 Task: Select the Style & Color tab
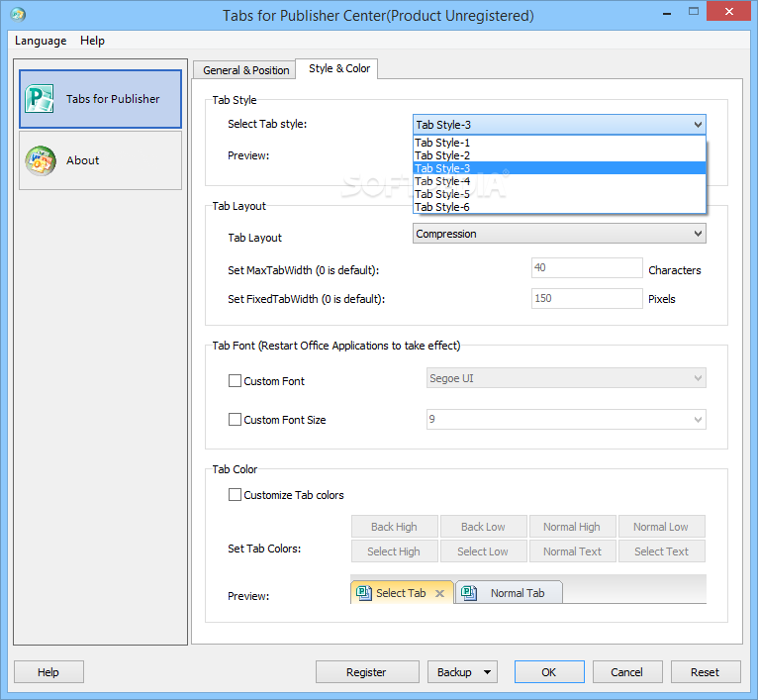[x=338, y=68]
